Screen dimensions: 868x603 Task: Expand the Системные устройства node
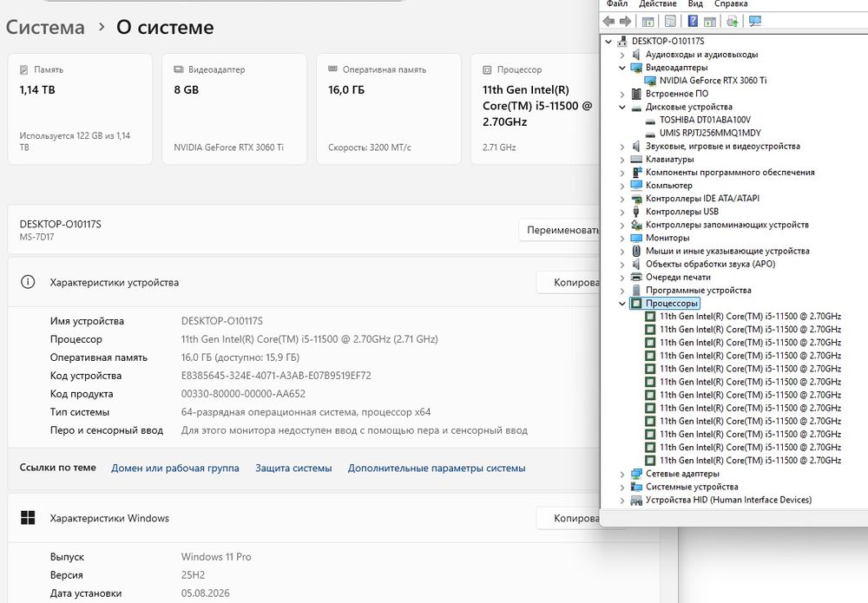coord(622,488)
